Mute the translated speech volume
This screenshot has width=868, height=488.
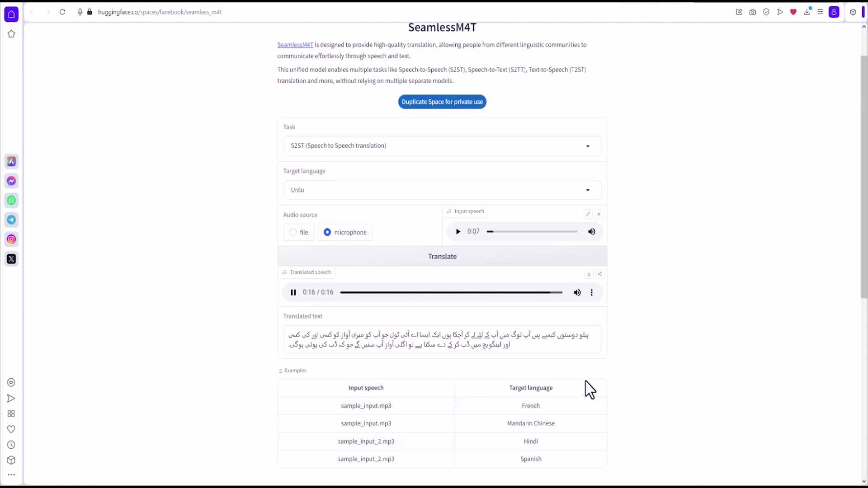pos(577,293)
